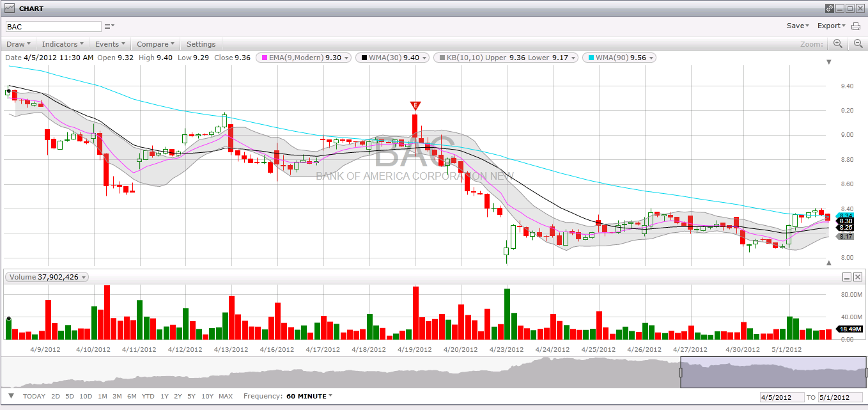This screenshot has height=410, width=868.
Task: Open the Indicators menu
Action: [63, 44]
